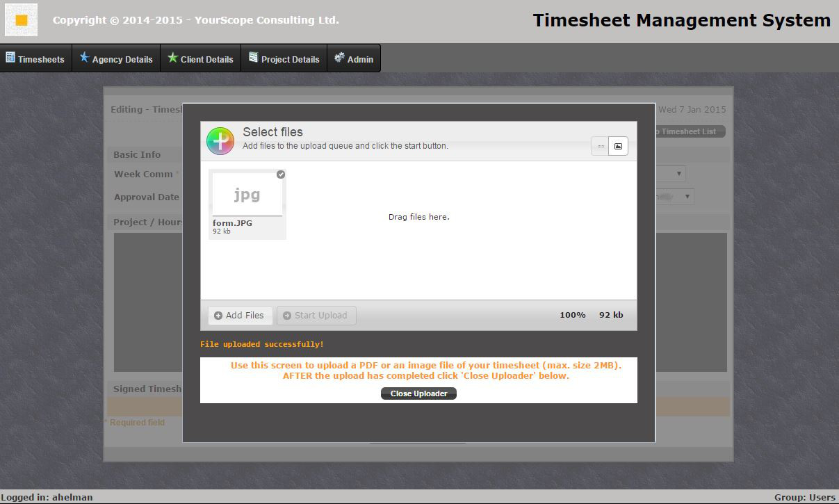This screenshot has height=504, width=839.
Task: Click the Close Uploader button
Action: click(x=418, y=393)
